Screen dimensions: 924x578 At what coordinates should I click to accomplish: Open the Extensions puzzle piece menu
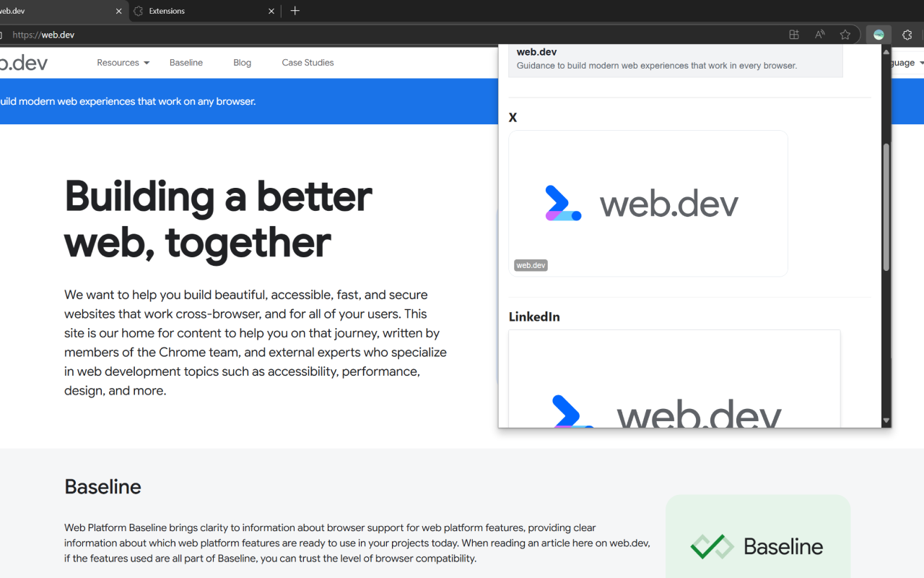(907, 35)
